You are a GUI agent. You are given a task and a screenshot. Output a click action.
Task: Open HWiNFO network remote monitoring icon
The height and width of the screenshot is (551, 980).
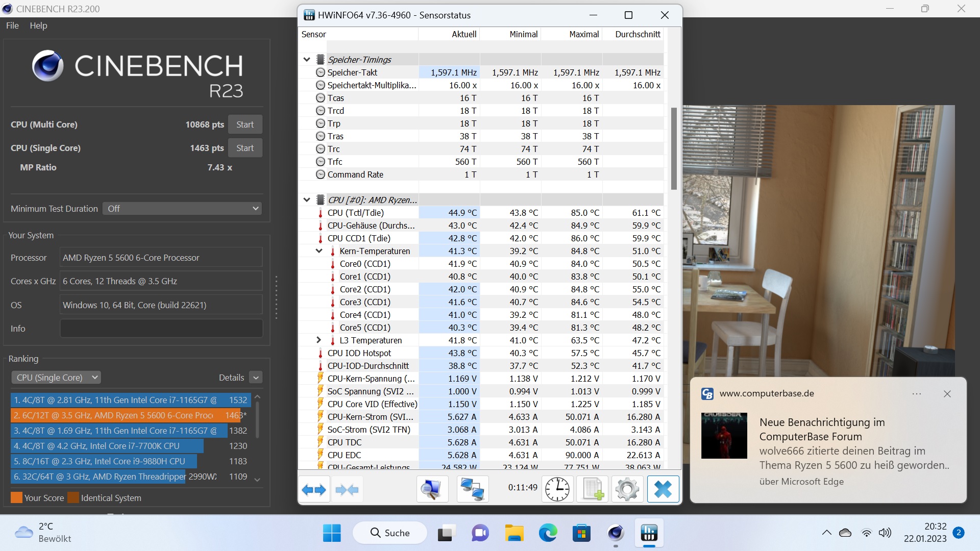(472, 490)
